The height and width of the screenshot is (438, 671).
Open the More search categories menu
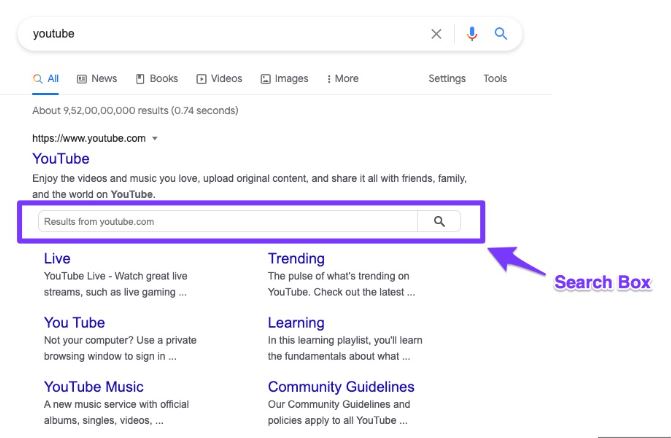click(x=342, y=79)
